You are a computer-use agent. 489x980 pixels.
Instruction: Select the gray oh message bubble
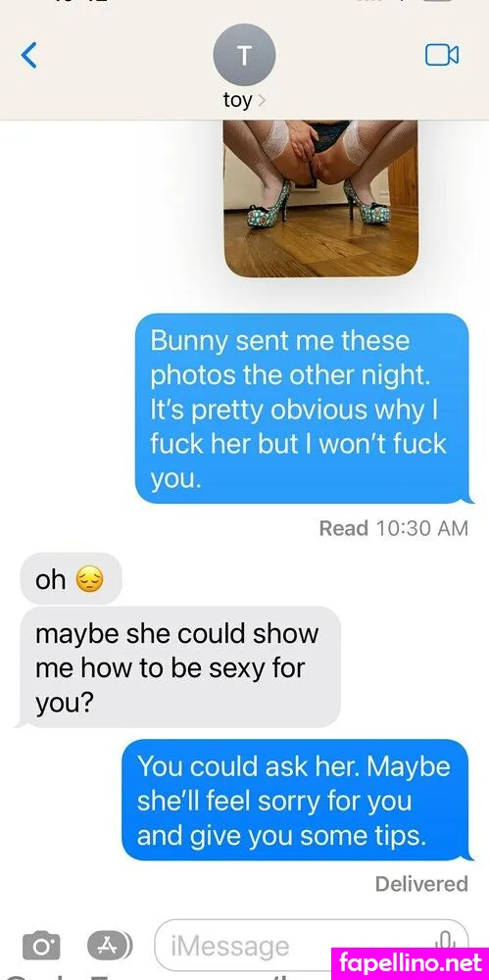(70, 579)
